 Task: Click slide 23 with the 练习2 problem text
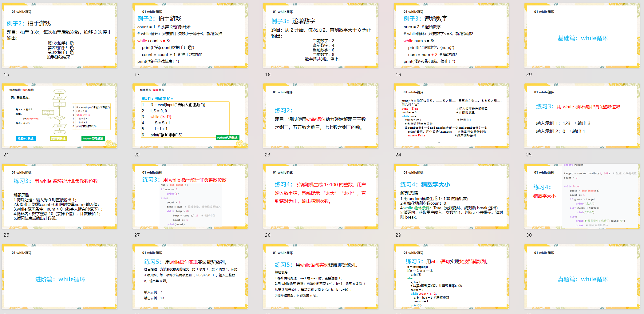[321, 116]
